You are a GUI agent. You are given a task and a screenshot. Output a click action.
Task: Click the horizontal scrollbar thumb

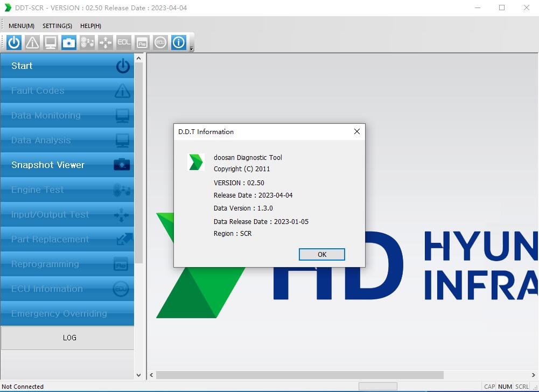pos(300,375)
